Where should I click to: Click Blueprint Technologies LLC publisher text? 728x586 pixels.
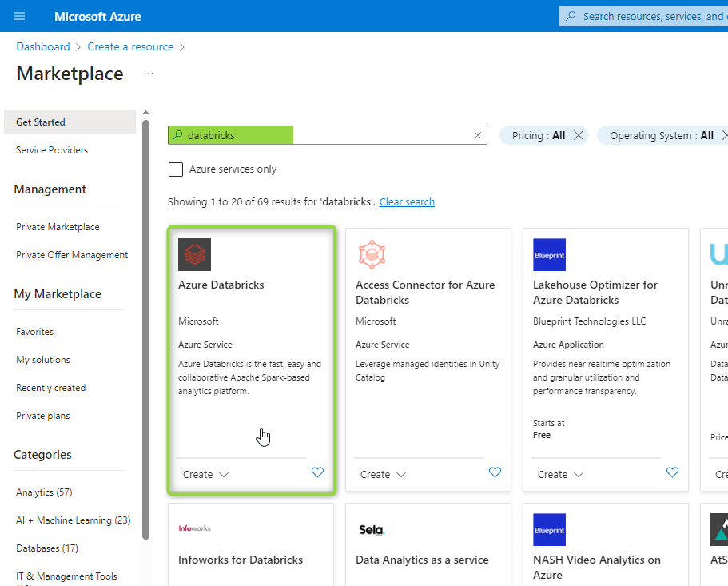pyautogui.click(x=589, y=321)
